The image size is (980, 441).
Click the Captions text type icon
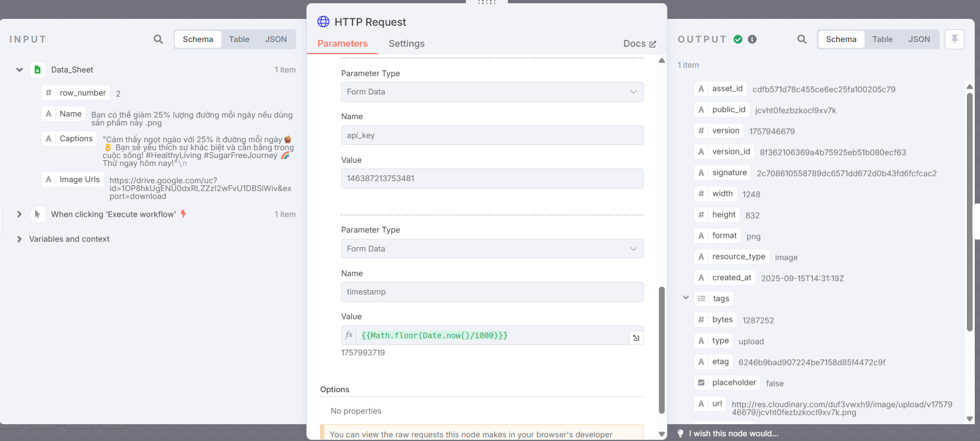[x=48, y=139]
